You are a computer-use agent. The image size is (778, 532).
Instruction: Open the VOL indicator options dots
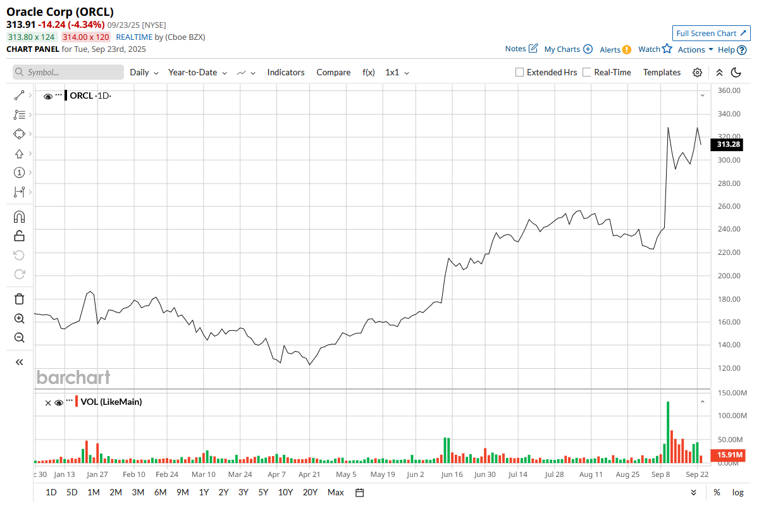tap(70, 402)
